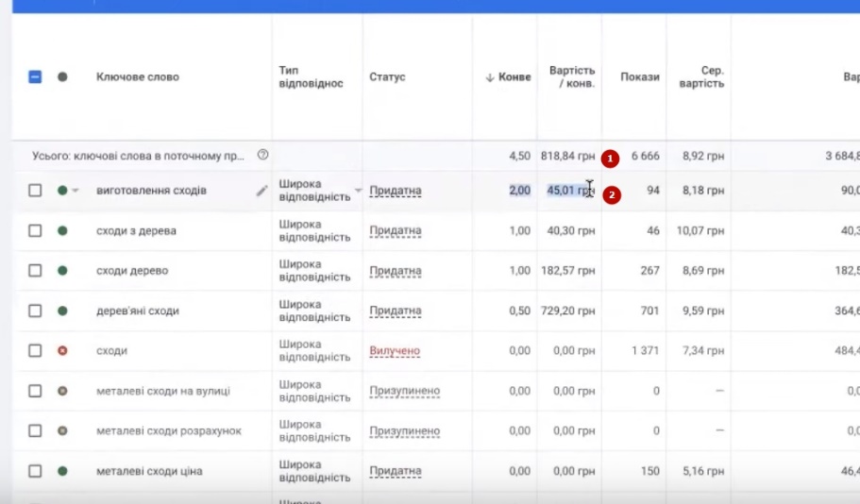Select checkbox for дерев'яні сходи keyword

coord(35,311)
